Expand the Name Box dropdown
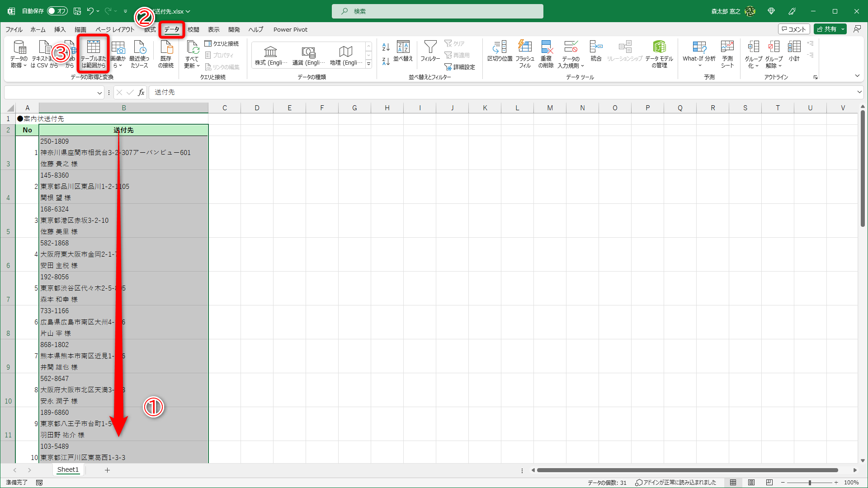 coord(99,93)
